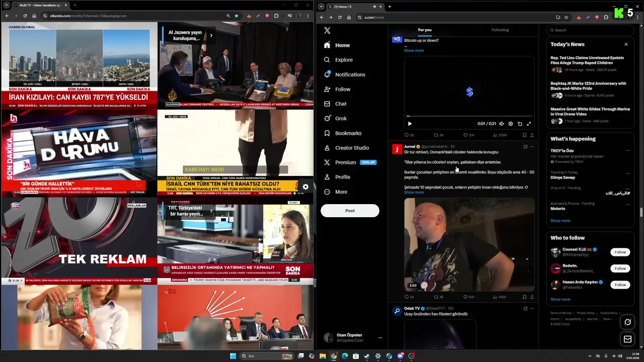Open Chat in the X sidebar
Viewport: 644px width, 362px height.
[x=336, y=104]
